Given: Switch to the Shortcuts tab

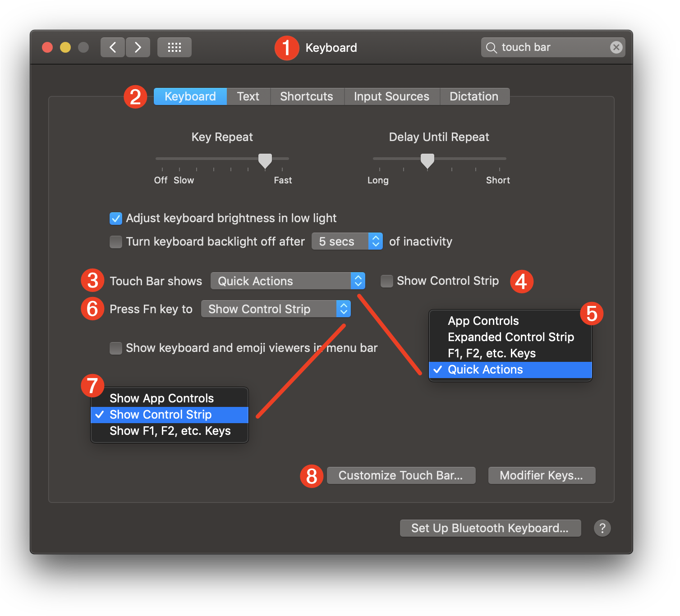Looking at the screenshot, I should tap(306, 96).
